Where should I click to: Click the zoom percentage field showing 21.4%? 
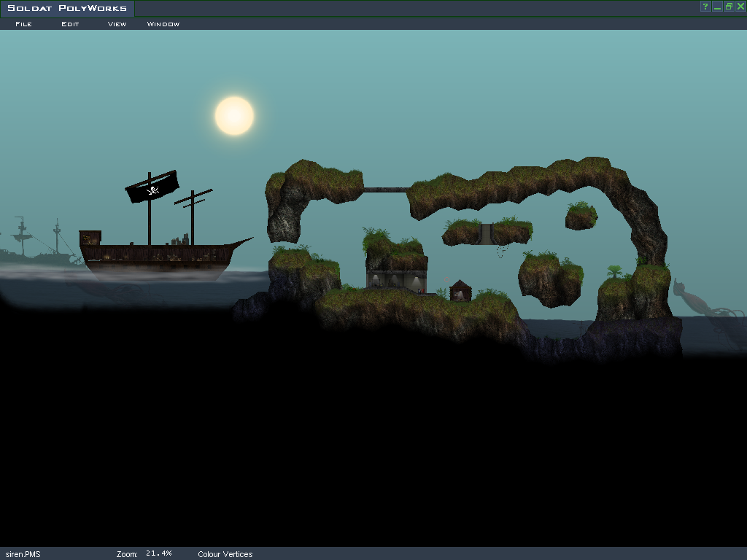159,553
